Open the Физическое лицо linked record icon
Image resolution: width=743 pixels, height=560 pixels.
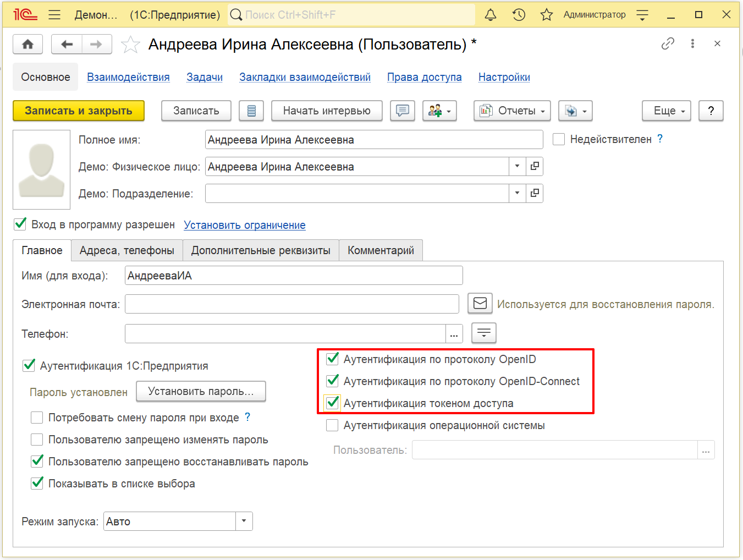pyautogui.click(x=535, y=166)
